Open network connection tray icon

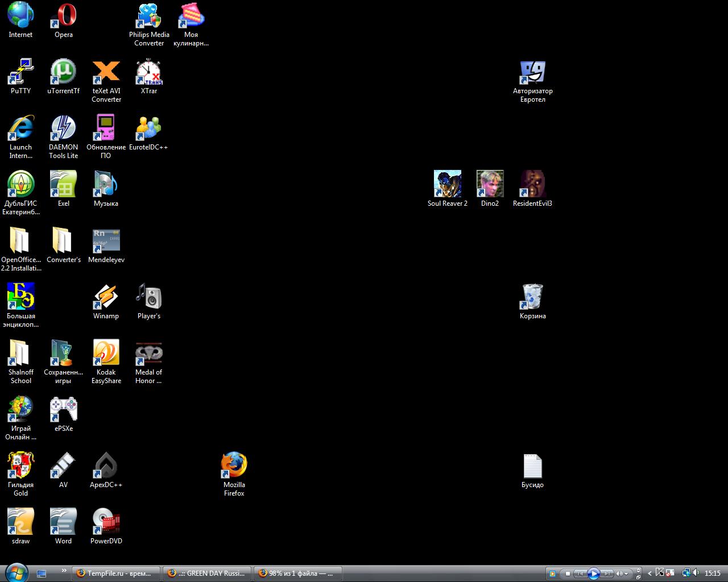coord(686,573)
